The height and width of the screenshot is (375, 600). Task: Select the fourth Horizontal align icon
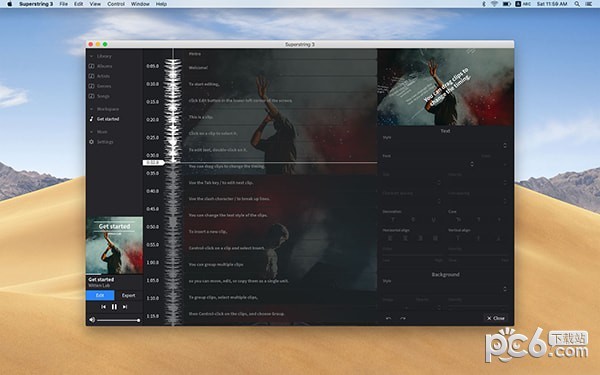point(435,238)
